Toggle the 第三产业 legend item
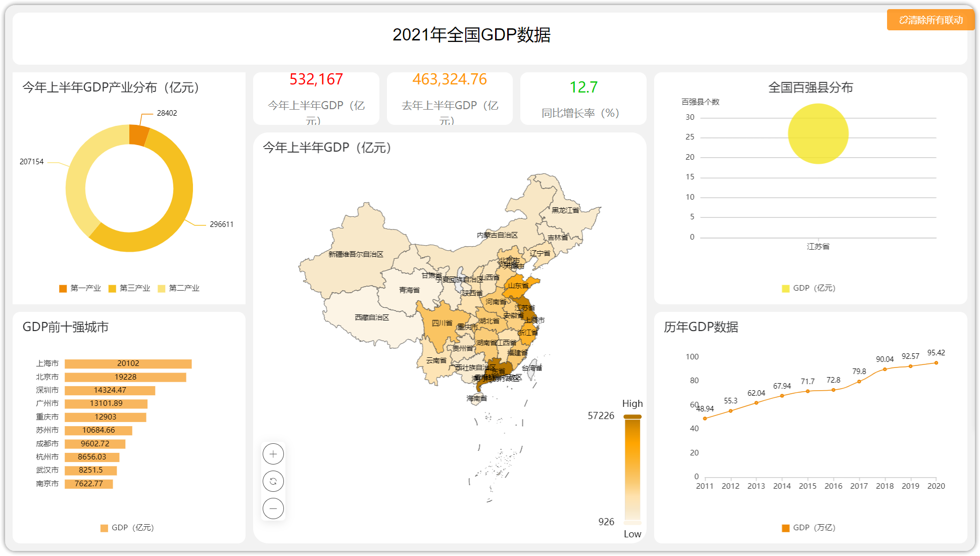Screen dimensions: 980x556 click(129, 288)
